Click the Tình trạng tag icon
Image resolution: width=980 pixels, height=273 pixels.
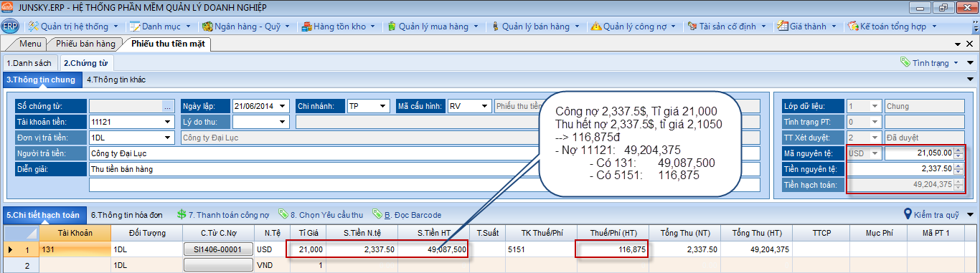click(x=905, y=62)
